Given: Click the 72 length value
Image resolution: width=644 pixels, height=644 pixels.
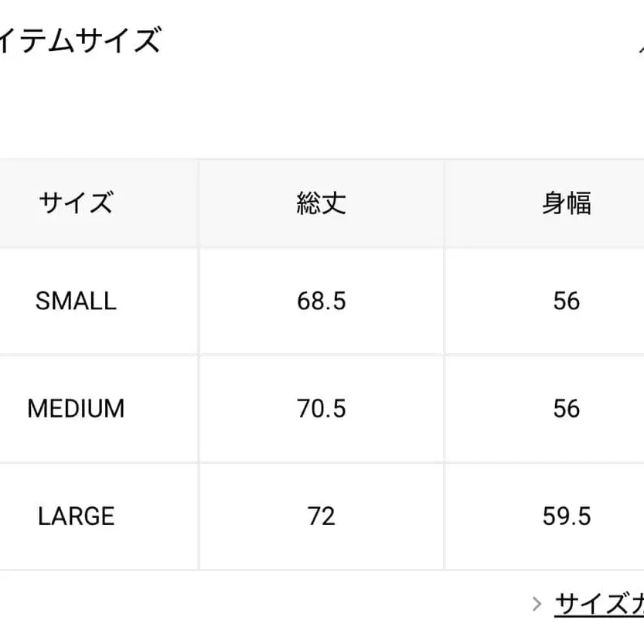Looking at the screenshot, I should tap(321, 516).
